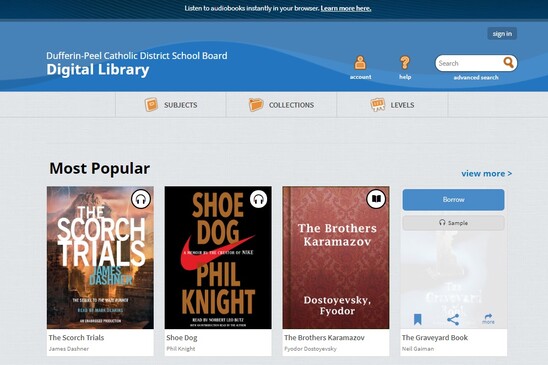Open the COLLECTIONS menu
Viewport: 548px width, 365px height.
pos(281,105)
